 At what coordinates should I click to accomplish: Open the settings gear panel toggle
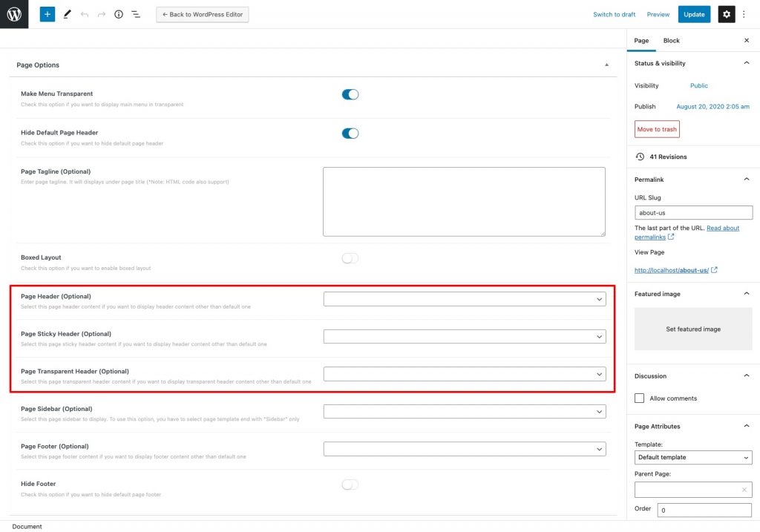726,13
